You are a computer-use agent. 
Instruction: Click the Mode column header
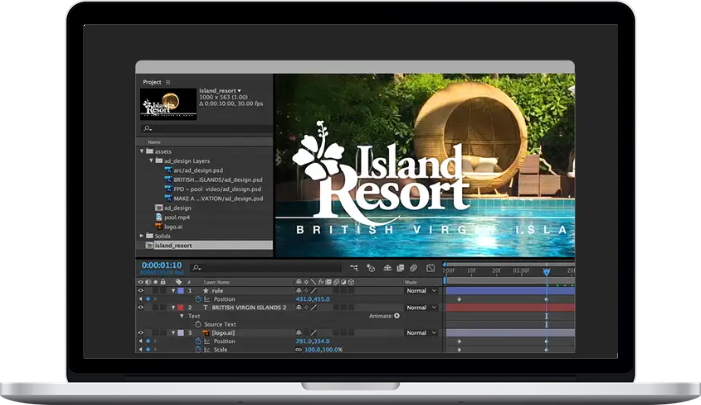point(410,282)
